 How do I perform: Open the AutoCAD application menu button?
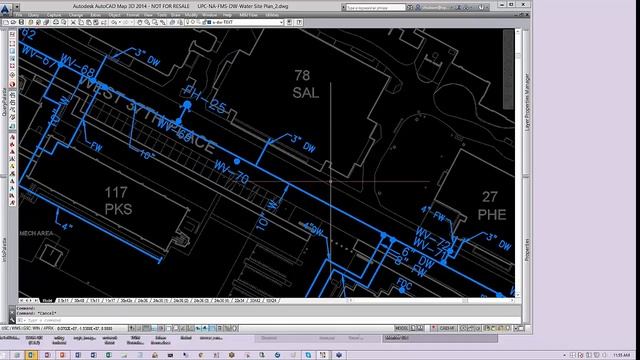coord(5,8)
